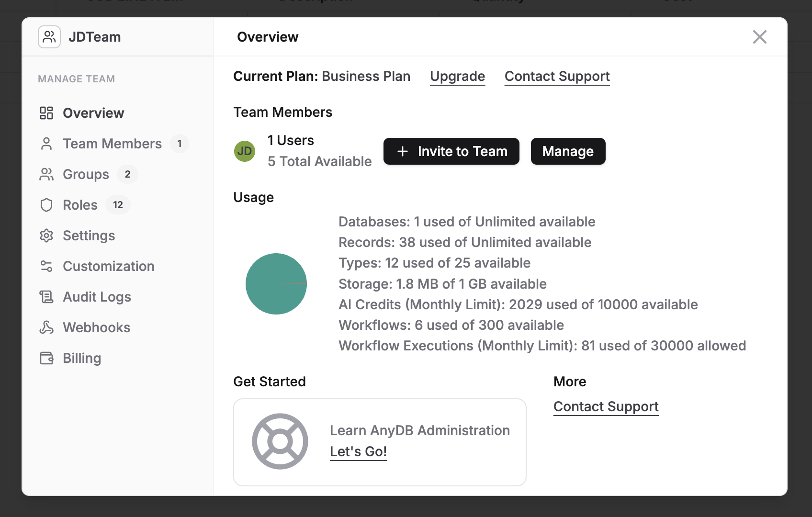Open the Roles shield icon
This screenshot has width=812, height=517.
[46, 205]
